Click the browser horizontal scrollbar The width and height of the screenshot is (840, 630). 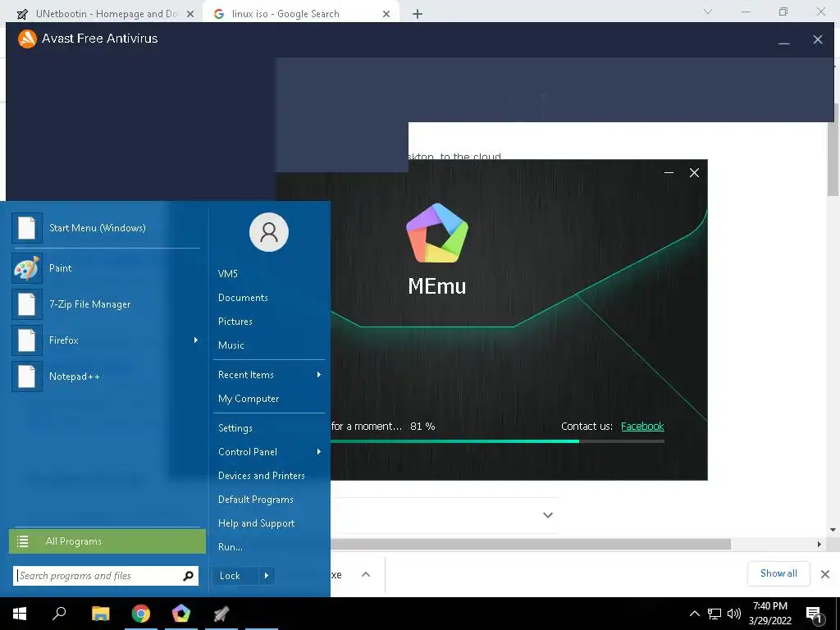pyautogui.click(x=531, y=545)
